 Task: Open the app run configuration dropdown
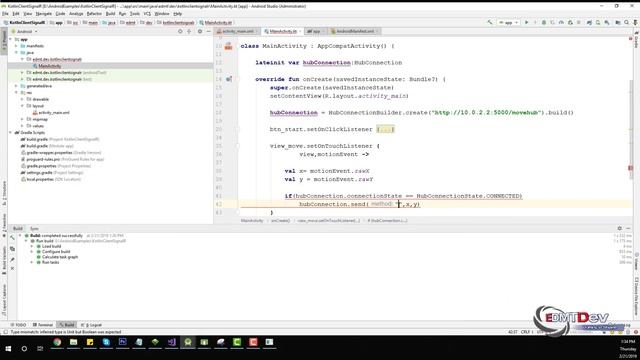point(508,22)
